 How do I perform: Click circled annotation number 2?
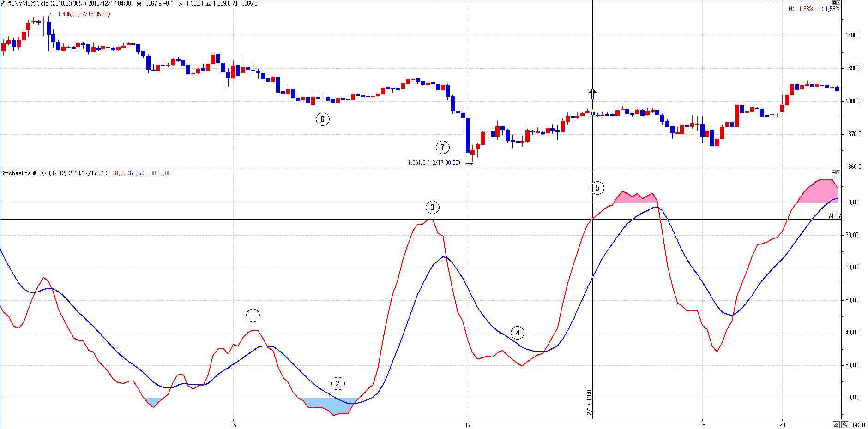pos(338,383)
